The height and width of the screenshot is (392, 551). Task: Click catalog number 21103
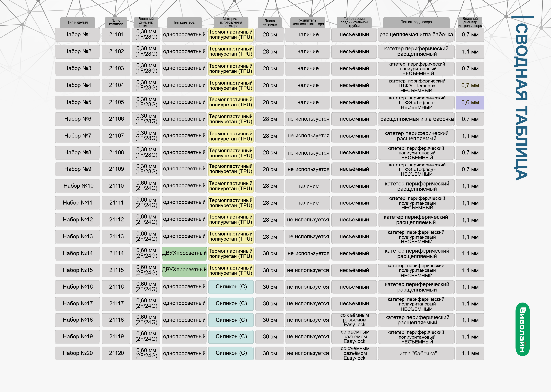[116, 68]
